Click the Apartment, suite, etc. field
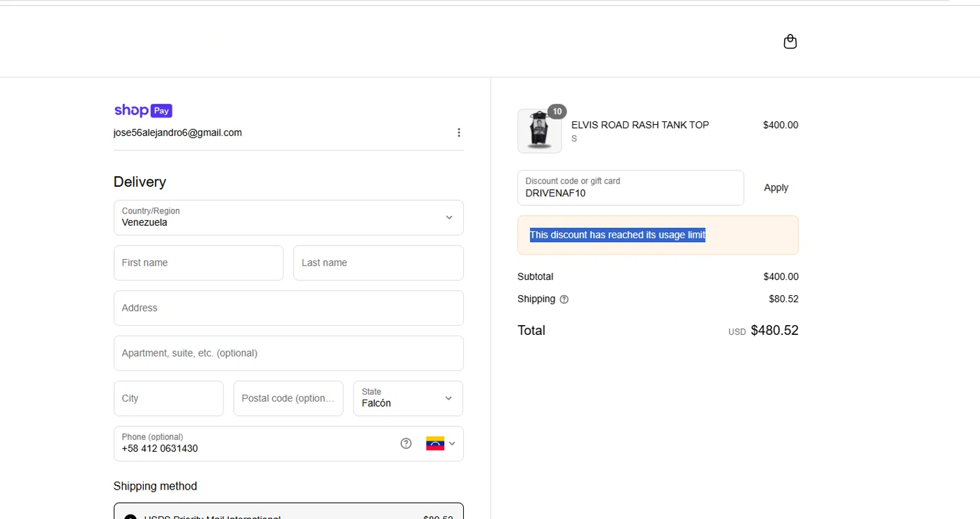The image size is (980, 519). coord(288,353)
